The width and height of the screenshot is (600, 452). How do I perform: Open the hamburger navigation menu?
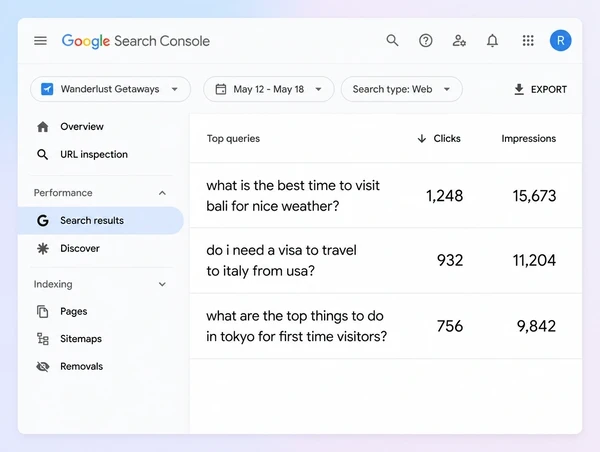tap(40, 41)
